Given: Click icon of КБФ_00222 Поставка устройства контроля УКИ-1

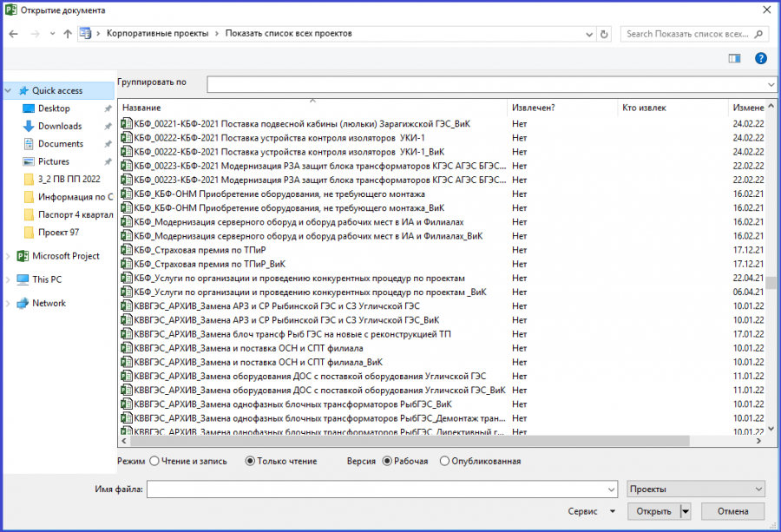Looking at the screenshot, I should (x=127, y=137).
